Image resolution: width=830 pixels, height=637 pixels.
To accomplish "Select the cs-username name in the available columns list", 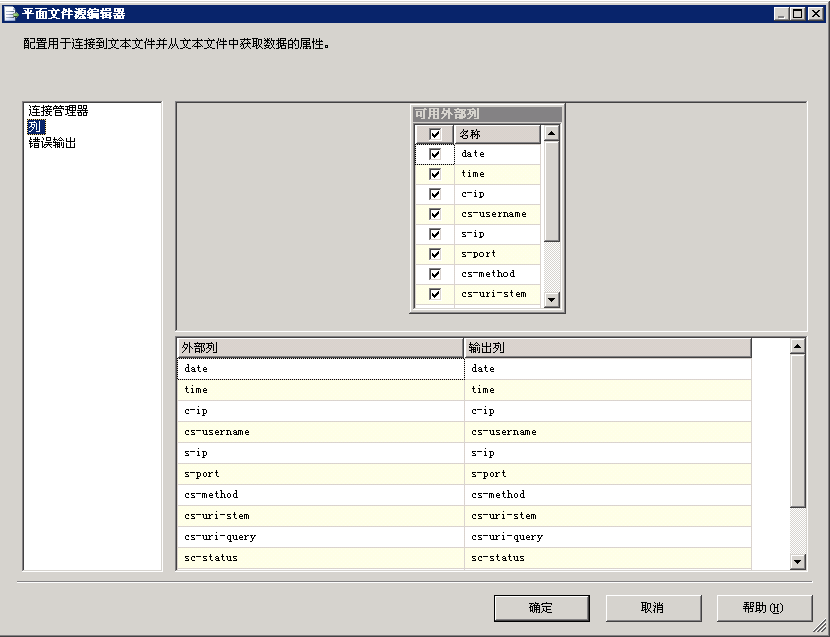I will pyautogui.click(x=497, y=214).
